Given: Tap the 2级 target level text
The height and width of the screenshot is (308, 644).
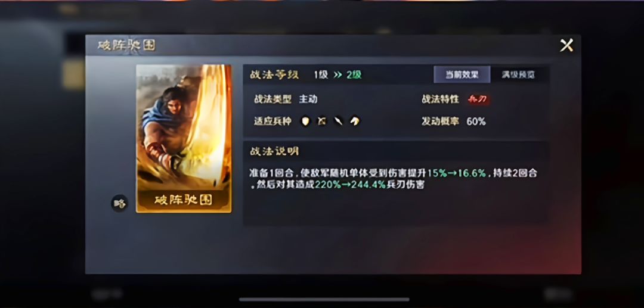Looking at the screenshot, I should (x=354, y=75).
